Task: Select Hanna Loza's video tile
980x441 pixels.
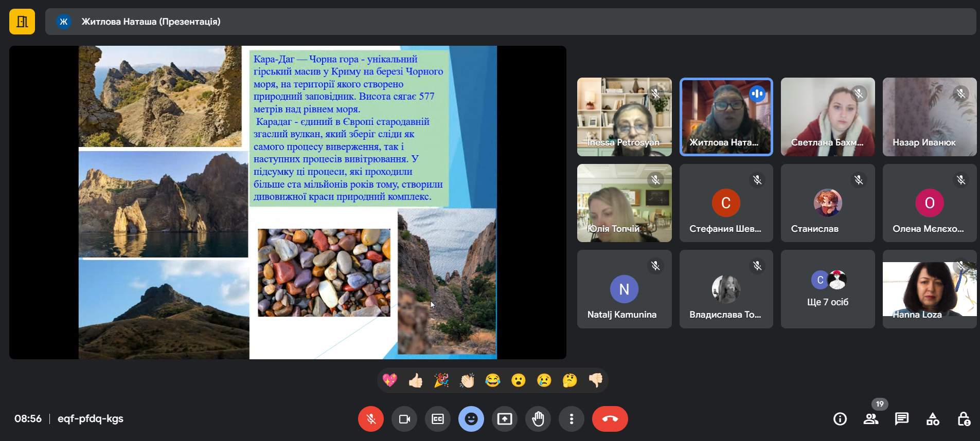Action: tap(929, 289)
